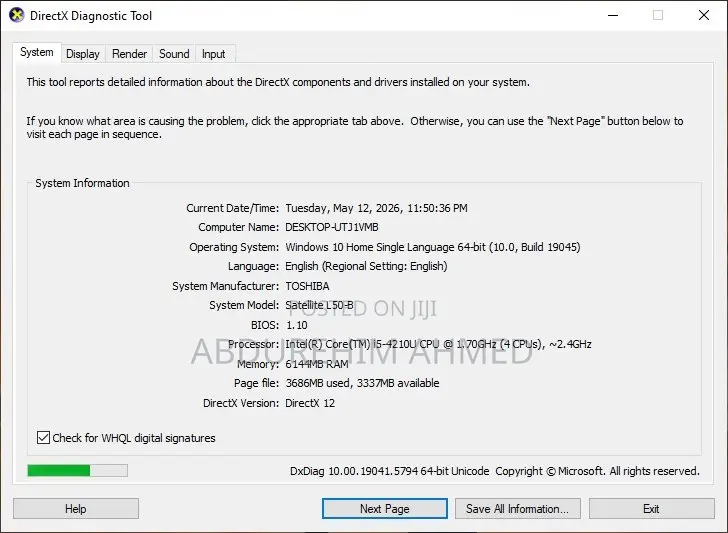Click the Current Date/Time label
The image size is (728, 533).
point(233,208)
